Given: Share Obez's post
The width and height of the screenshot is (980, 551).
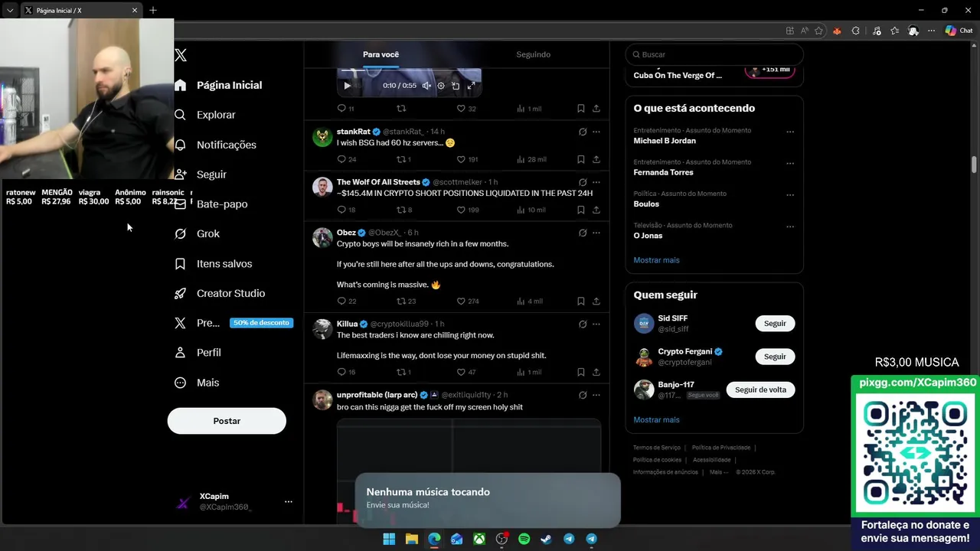Looking at the screenshot, I should [596, 301].
